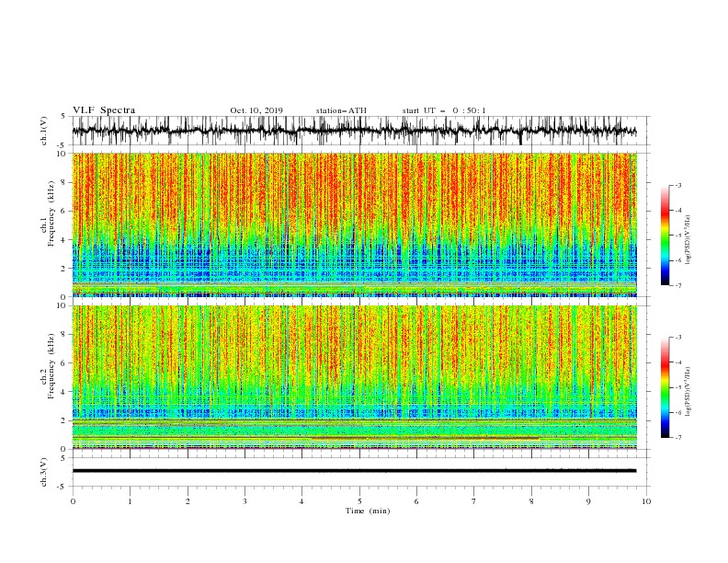Click the "station=ATH" label
Image resolution: width=728 pixels, height=563 pixels.
point(341,110)
